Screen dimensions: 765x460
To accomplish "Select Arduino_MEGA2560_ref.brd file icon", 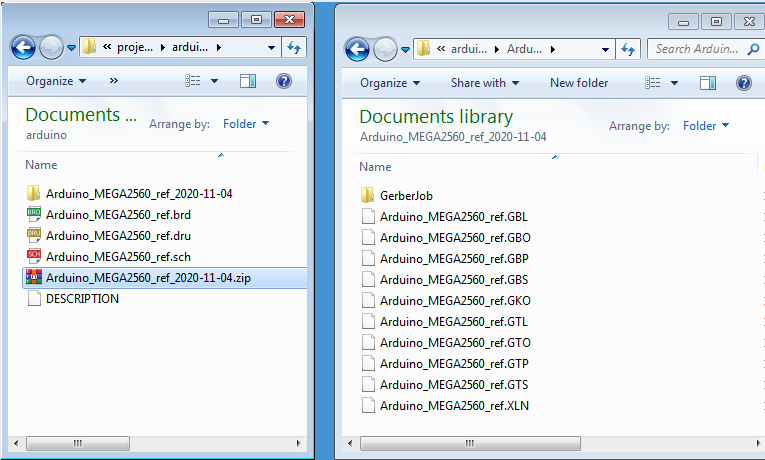I will point(34,214).
